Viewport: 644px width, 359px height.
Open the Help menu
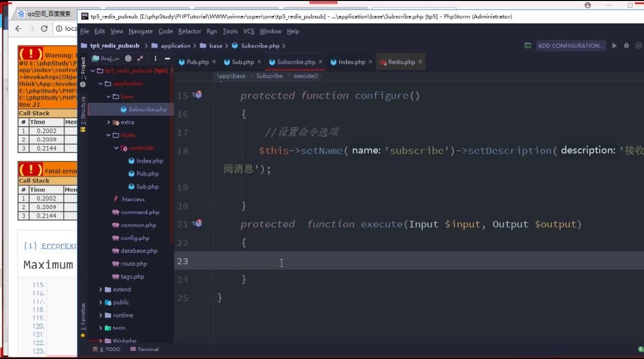pos(293,31)
